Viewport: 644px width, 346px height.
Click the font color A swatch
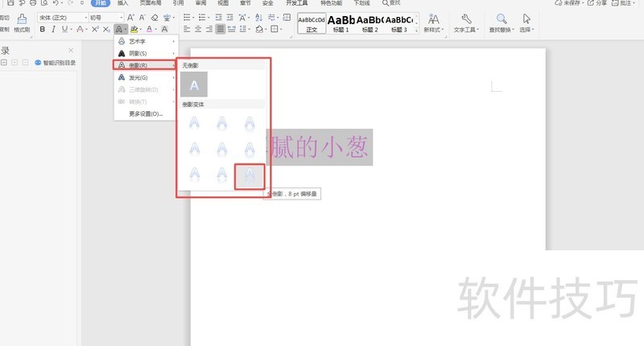149,29
